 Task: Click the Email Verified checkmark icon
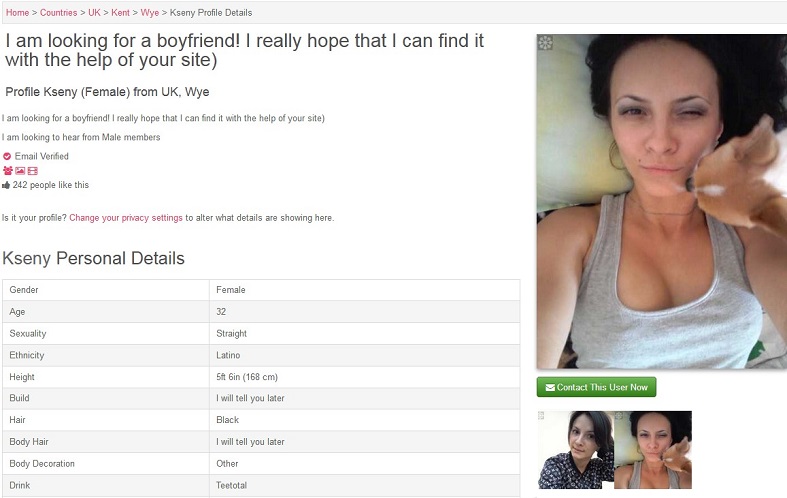click(x=7, y=156)
